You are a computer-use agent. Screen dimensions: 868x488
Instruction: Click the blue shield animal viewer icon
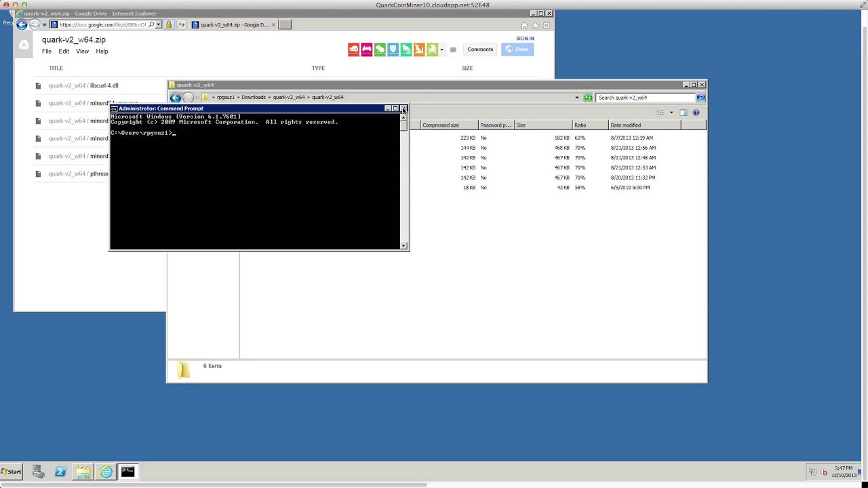[393, 49]
